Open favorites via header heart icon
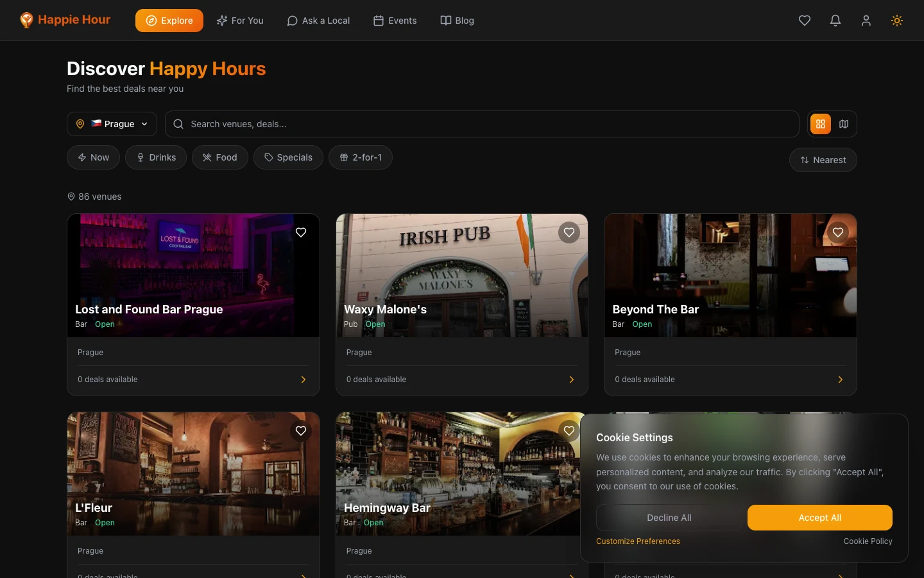The width and height of the screenshot is (924, 578). click(x=804, y=21)
